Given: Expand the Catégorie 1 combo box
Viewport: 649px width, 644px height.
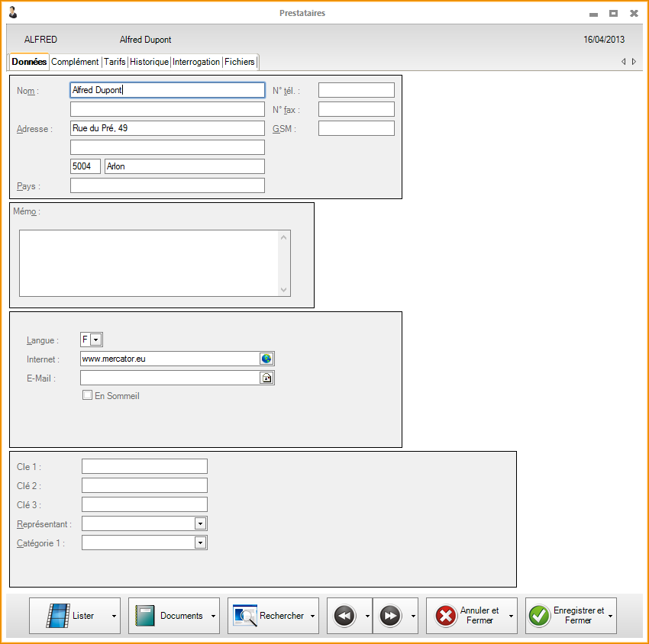Looking at the screenshot, I should coord(200,543).
